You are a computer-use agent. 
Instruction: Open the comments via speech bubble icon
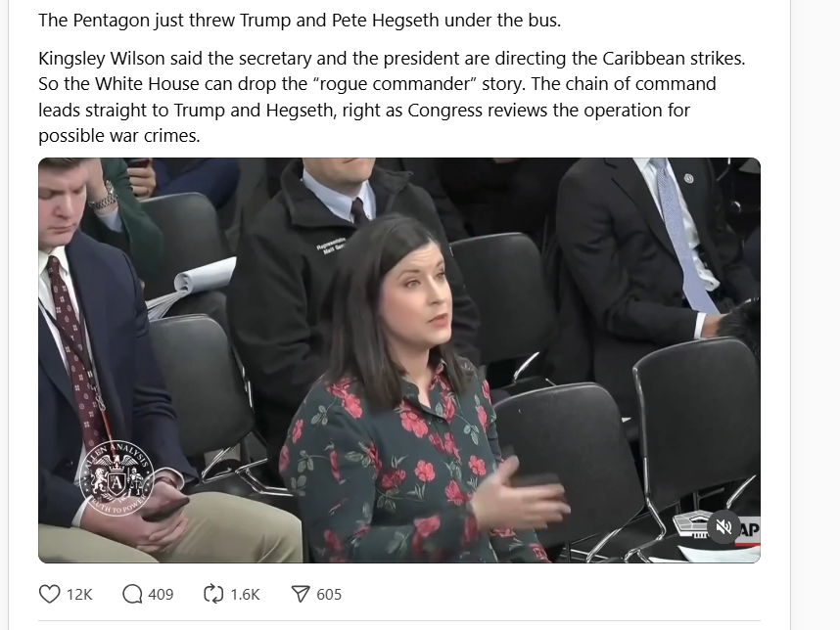pos(132,594)
